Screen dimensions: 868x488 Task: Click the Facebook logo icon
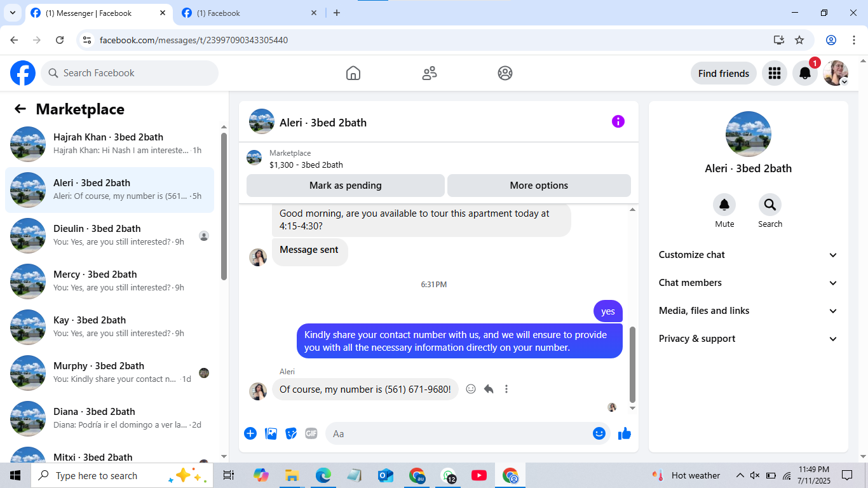tap(23, 73)
